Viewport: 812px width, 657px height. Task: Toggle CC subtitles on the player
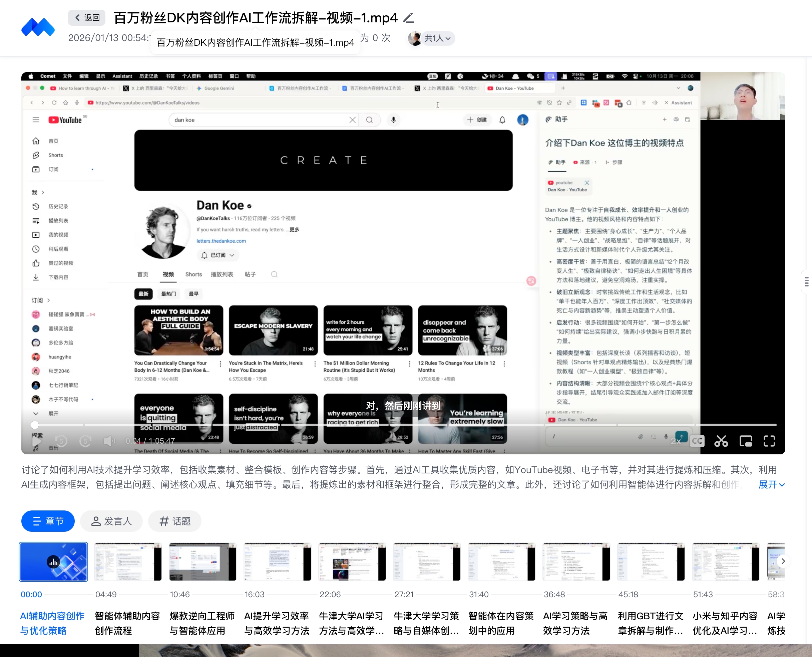(x=697, y=441)
